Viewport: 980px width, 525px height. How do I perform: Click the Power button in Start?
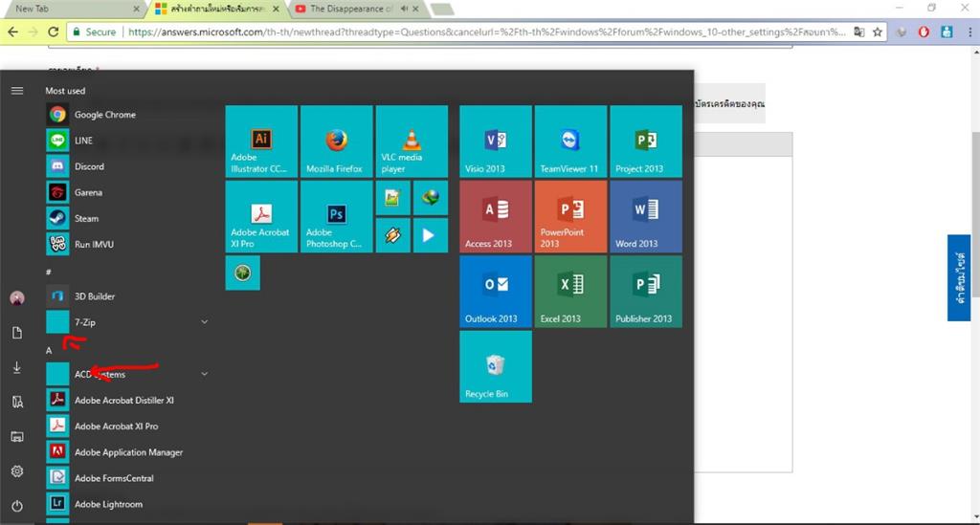17,506
